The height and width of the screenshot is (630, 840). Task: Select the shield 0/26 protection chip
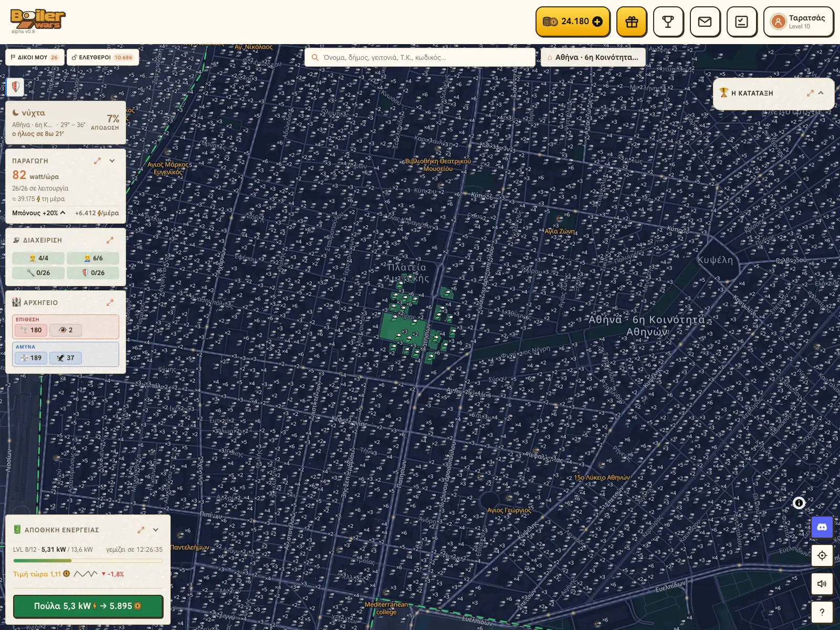click(93, 273)
